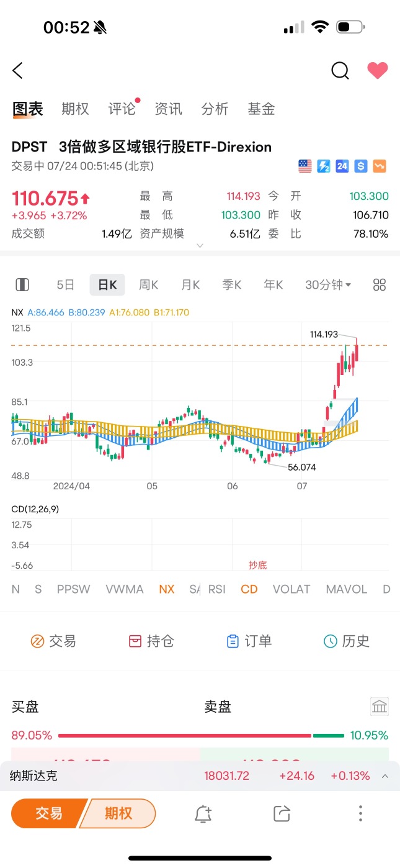400x868 pixels.
Task: Tap the back arrow icon
Action: click(x=17, y=71)
